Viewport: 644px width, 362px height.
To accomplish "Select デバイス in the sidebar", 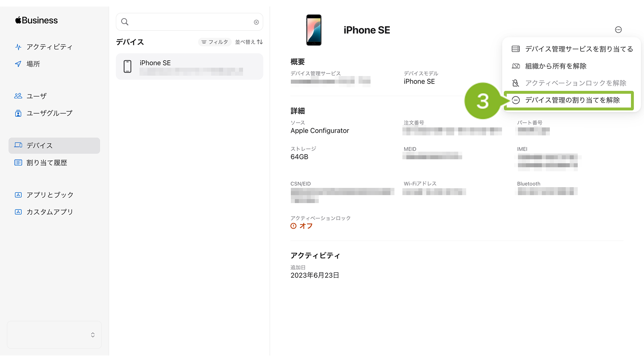I will (x=54, y=146).
